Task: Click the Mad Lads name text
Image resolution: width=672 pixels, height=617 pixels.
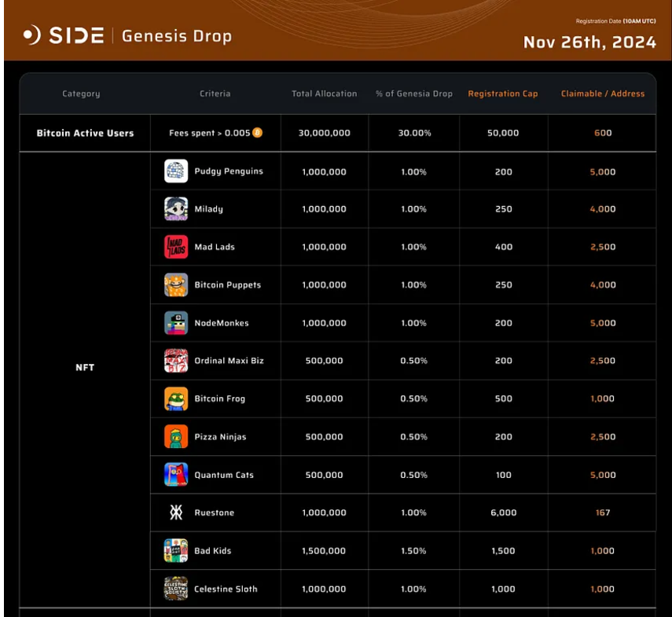Action: 215,247
